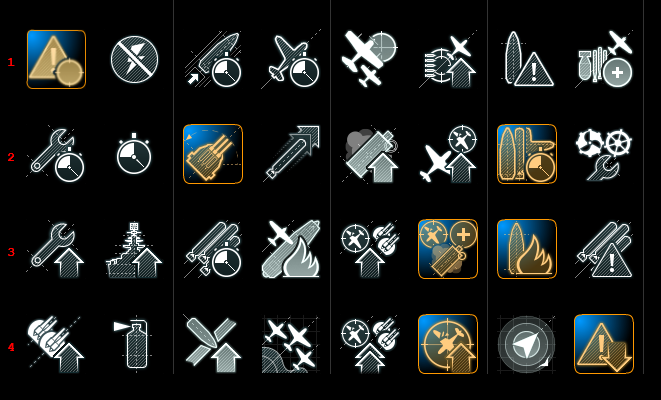Select the highlighted warning triangle with crosshair skill
The width and height of the screenshot is (661, 400).
[56, 59]
